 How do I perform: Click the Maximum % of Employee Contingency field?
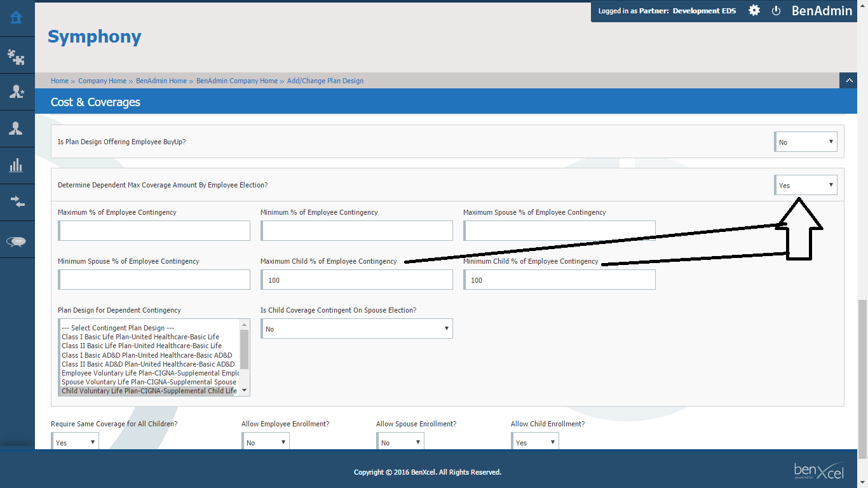click(154, 231)
